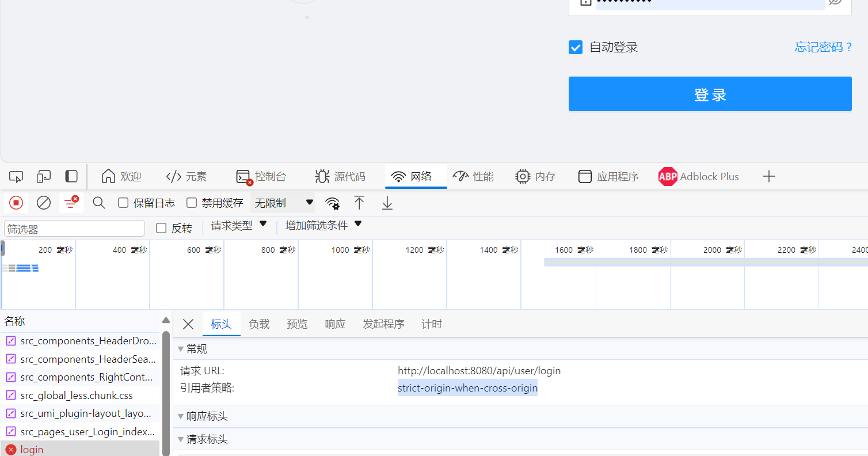
Task: Click the strict-origin-when-cross-origin value
Action: point(467,388)
